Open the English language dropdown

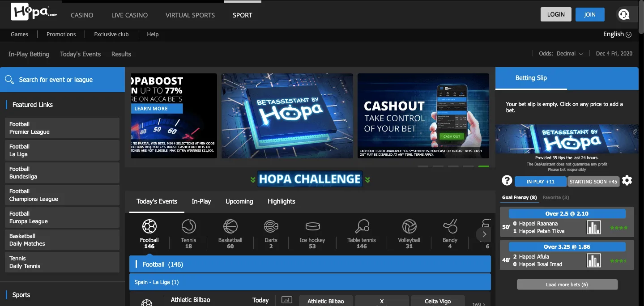pyautogui.click(x=617, y=34)
